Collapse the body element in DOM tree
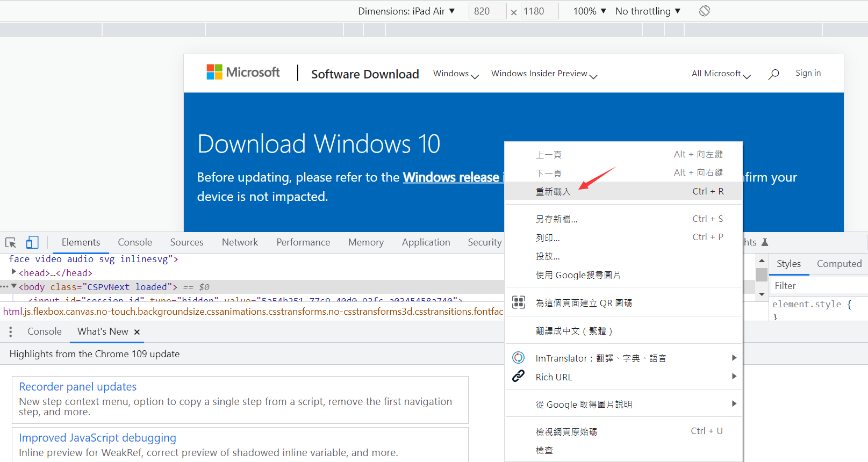 [x=14, y=286]
